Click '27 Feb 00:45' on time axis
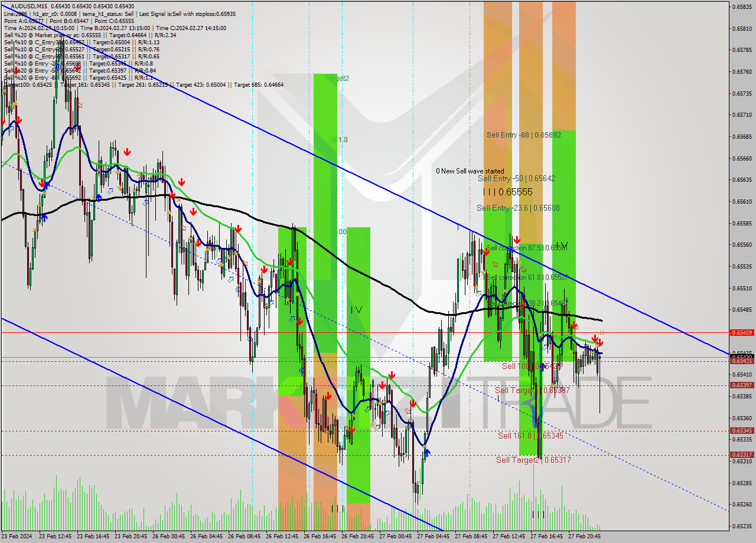756x543 pixels. pyautogui.click(x=395, y=537)
